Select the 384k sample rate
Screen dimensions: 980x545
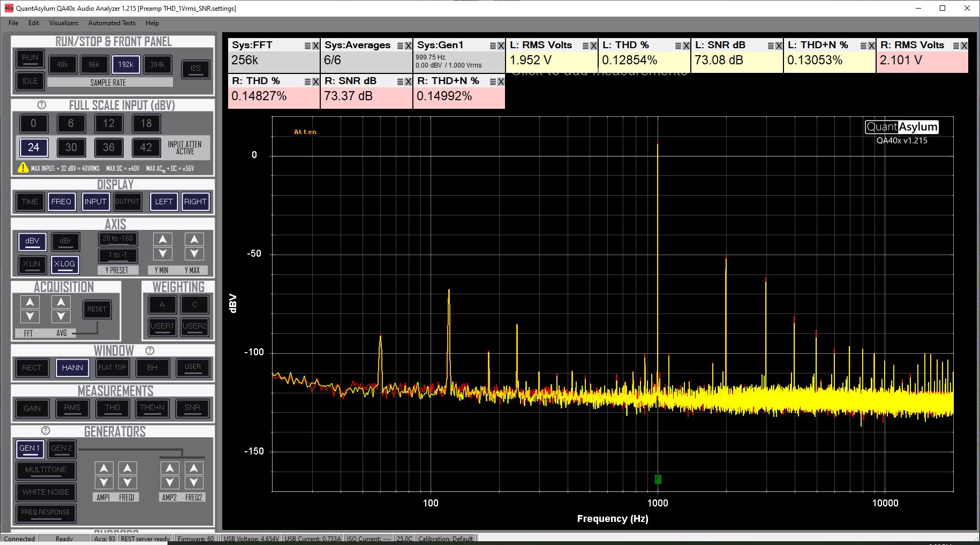pos(157,65)
